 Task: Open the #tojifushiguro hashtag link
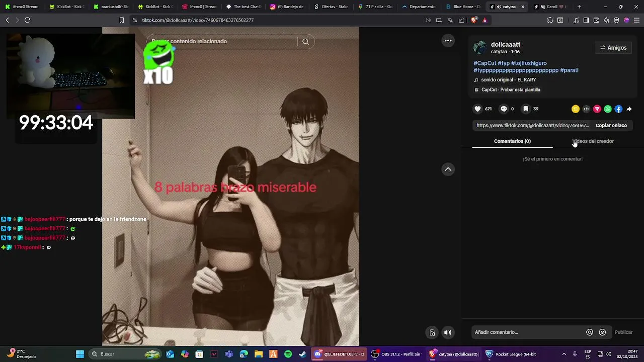(529, 63)
